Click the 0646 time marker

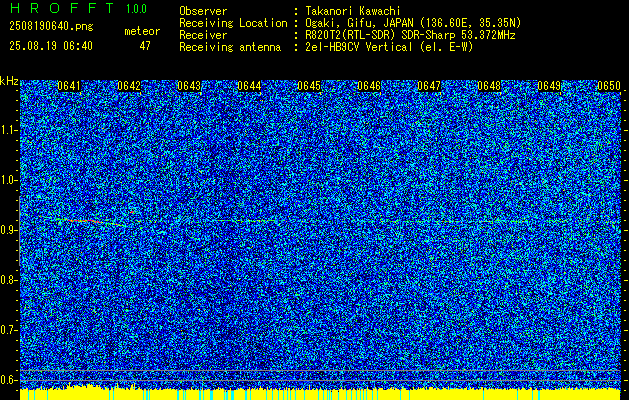point(369,86)
